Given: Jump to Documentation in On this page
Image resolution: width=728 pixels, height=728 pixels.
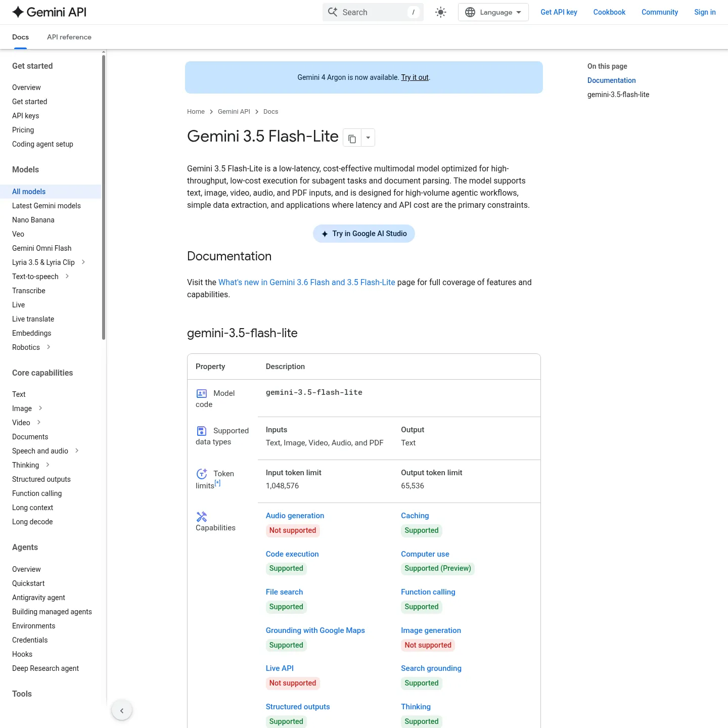Looking at the screenshot, I should [611, 80].
